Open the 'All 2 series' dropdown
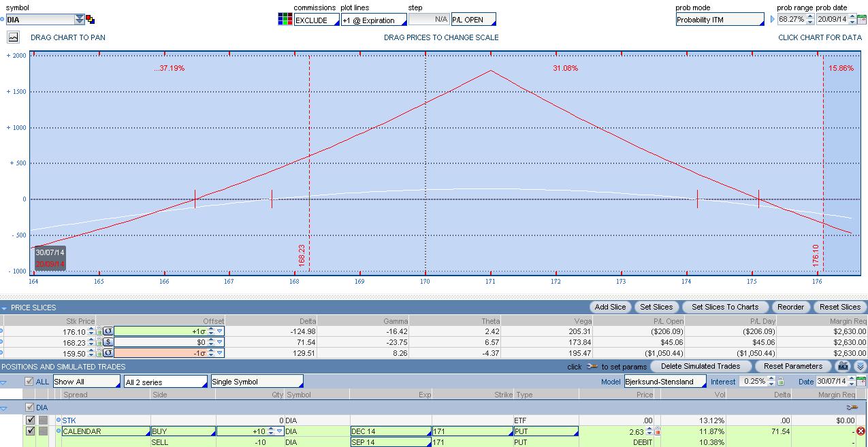 pos(165,382)
